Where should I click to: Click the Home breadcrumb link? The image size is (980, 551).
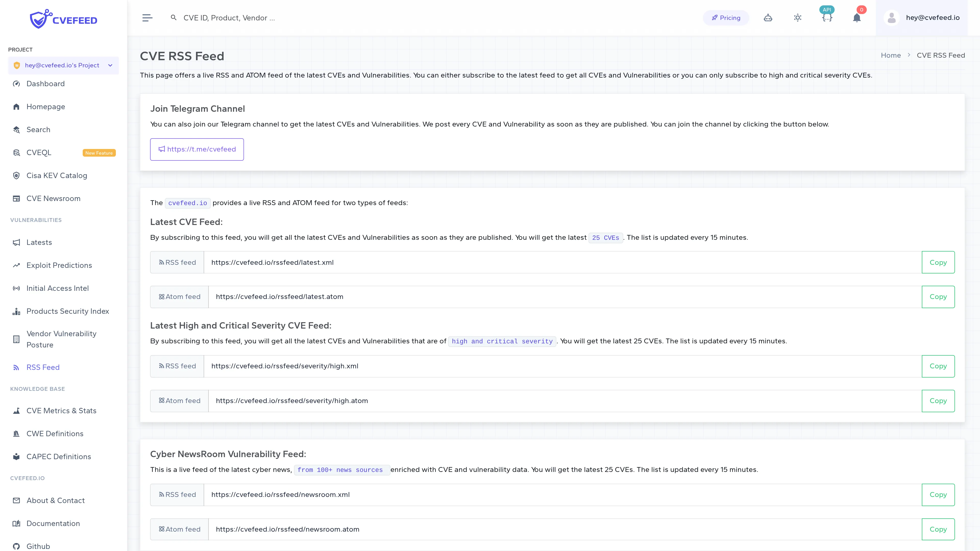tap(891, 56)
